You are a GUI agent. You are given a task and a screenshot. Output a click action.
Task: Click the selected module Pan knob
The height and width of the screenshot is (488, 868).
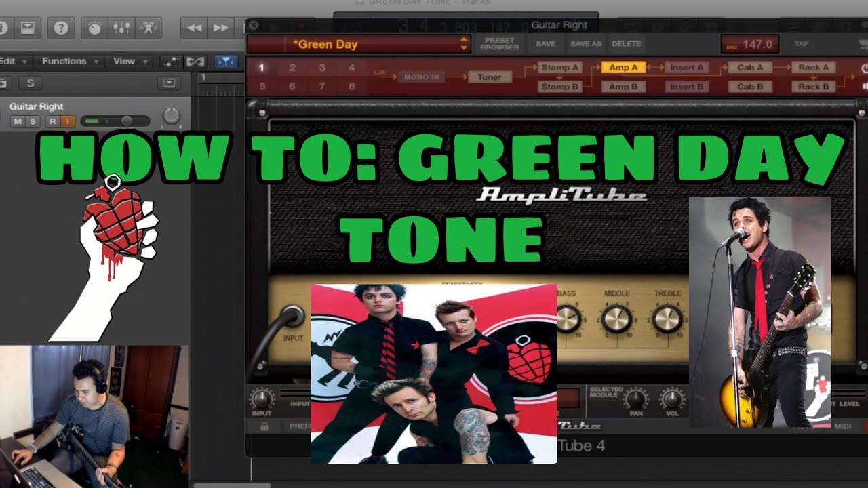coord(635,398)
